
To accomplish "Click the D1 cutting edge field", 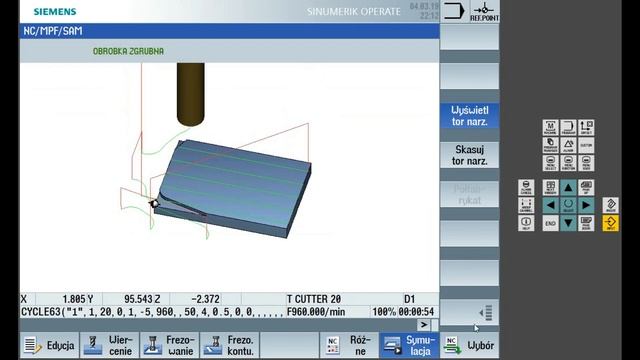I will click(x=409, y=299).
